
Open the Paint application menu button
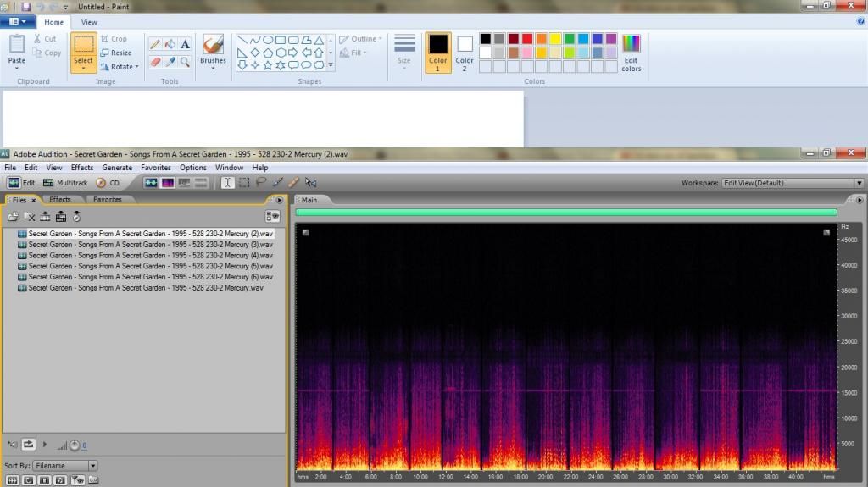[x=18, y=21]
